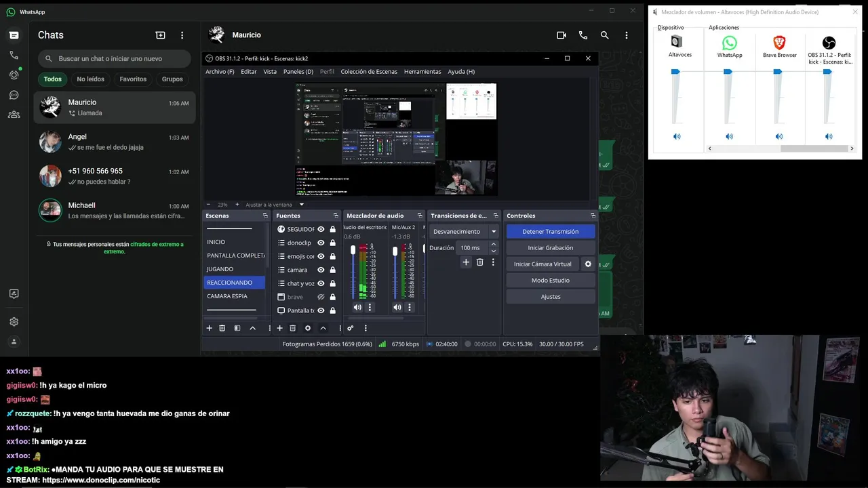Open OBS Ajustes settings

pos(551,296)
